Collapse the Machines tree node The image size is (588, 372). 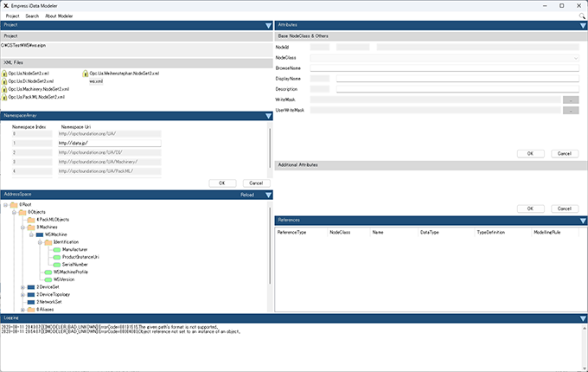[22, 228]
